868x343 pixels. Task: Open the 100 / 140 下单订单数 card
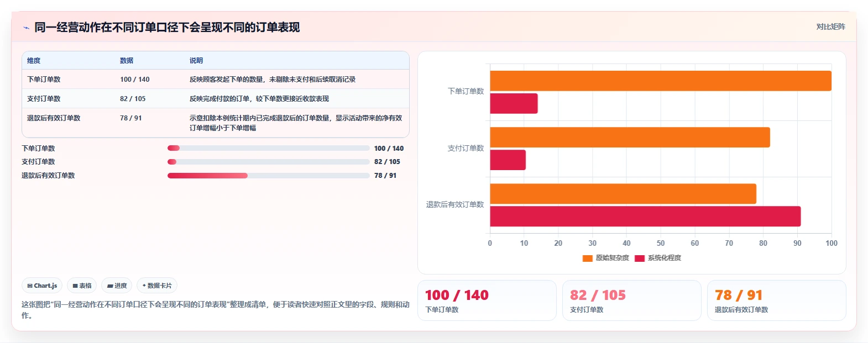[487, 300]
